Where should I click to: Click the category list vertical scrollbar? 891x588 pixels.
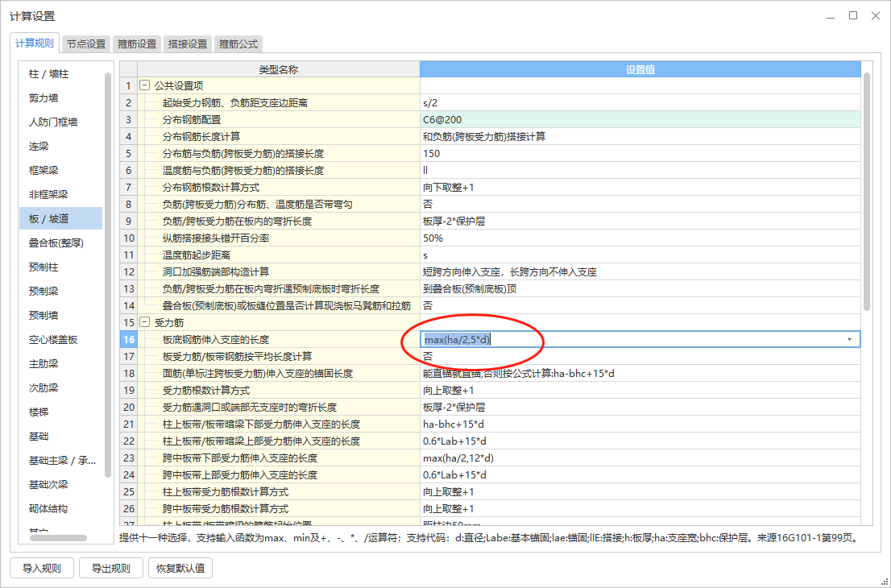[108, 275]
